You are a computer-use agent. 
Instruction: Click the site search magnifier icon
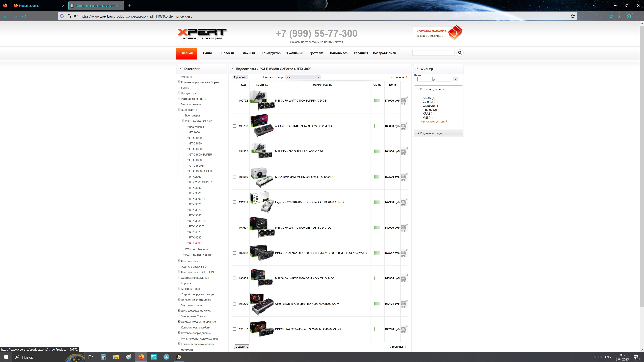click(x=460, y=53)
